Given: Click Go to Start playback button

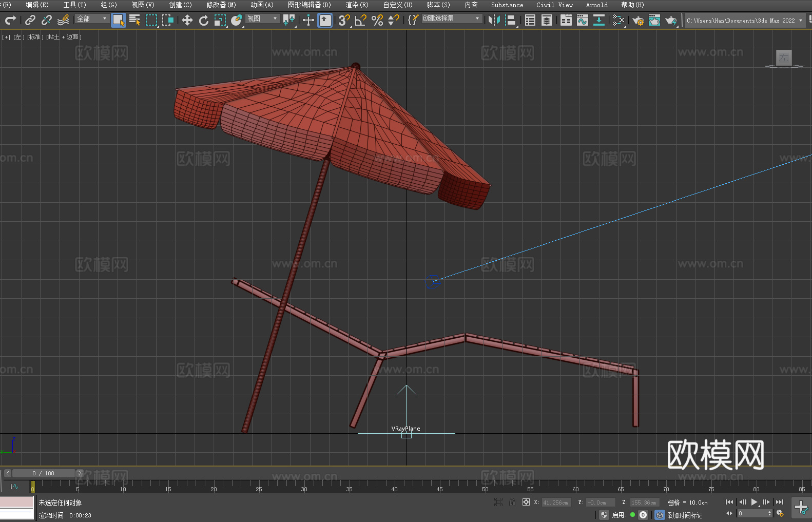Looking at the screenshot, I should pyautogui.click(x=729, y=502).
